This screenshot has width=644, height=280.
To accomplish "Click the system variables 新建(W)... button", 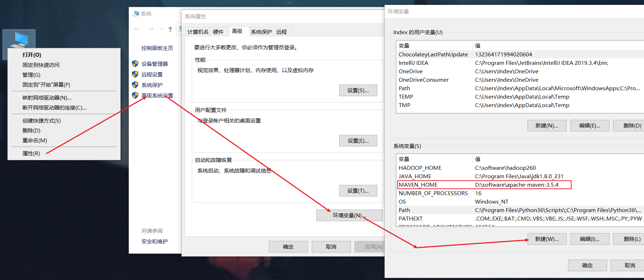I will click(547, 239).
